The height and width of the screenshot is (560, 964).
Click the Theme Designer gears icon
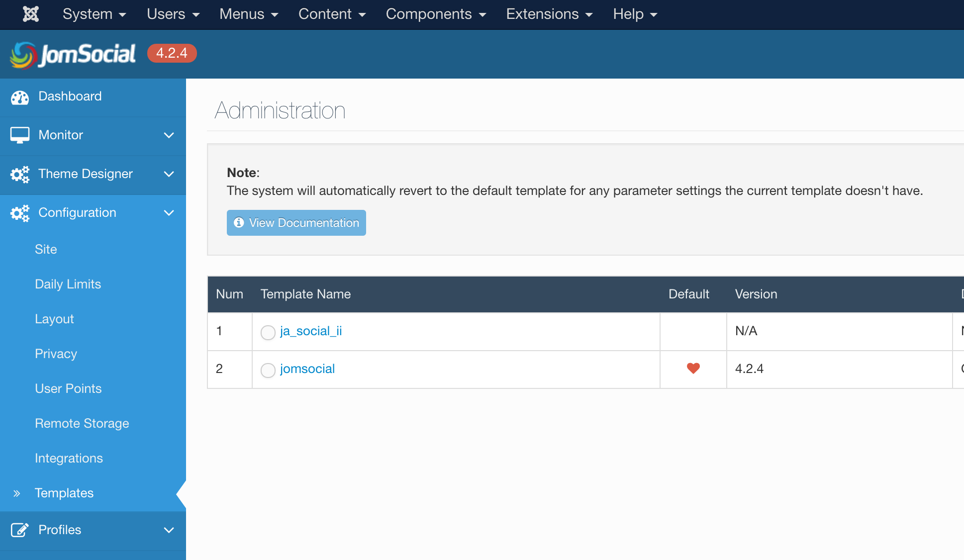coord(20,174)
